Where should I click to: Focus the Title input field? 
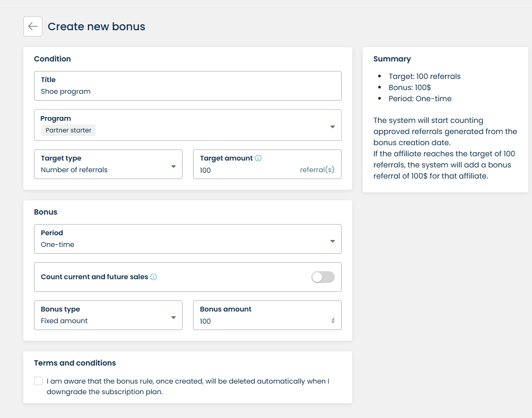click(x=188, y=92)
